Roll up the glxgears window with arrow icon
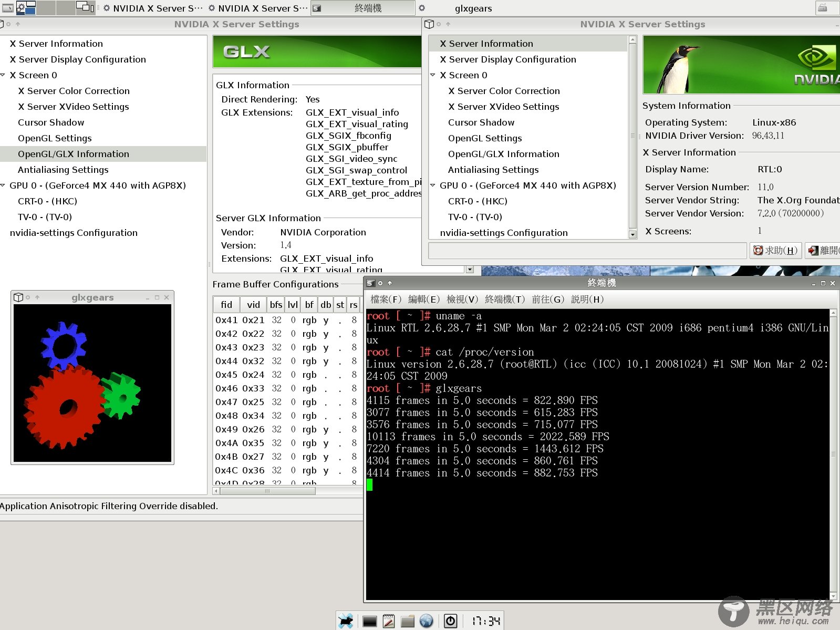 coord(37,297)
